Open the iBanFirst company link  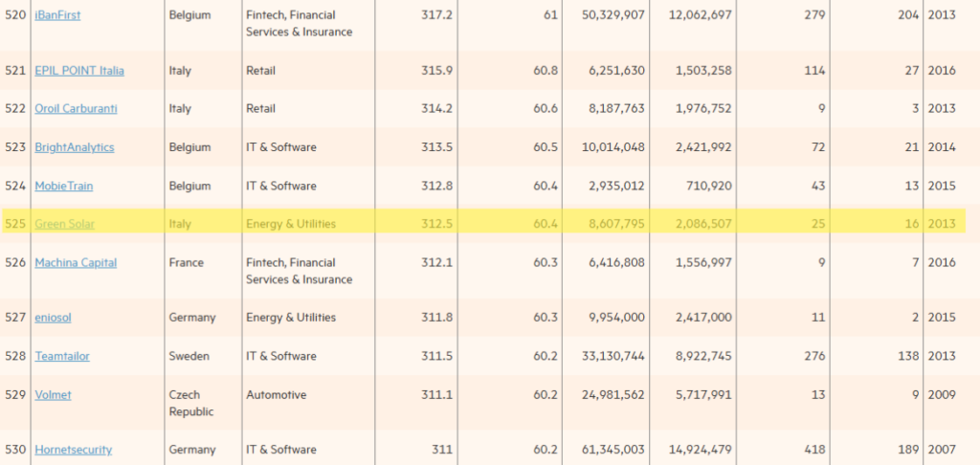point(57,15)
